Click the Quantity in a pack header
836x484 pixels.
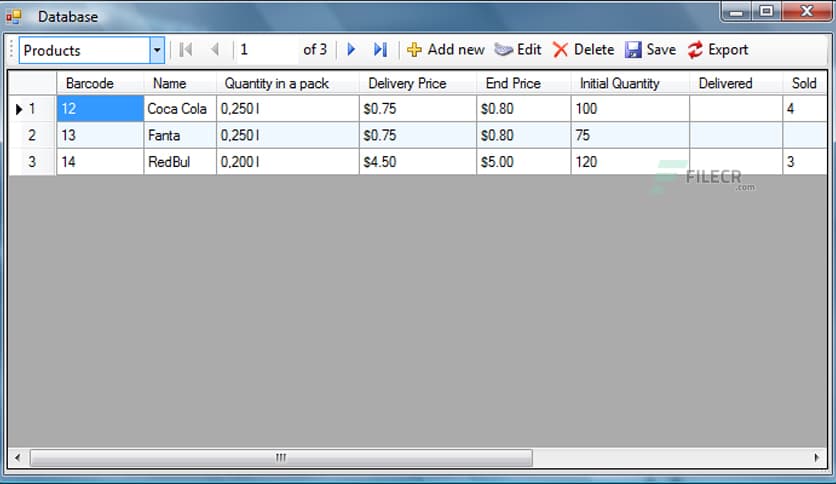288,83
